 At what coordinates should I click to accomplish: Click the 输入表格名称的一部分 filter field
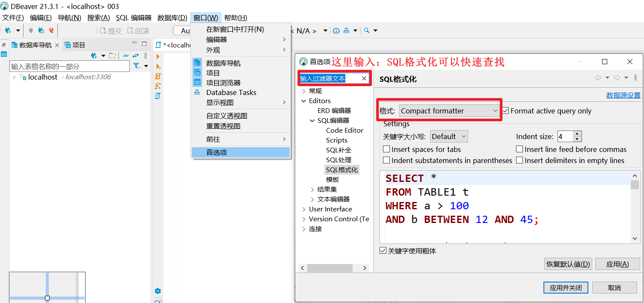pyautogui.click(x=69, y=66)
